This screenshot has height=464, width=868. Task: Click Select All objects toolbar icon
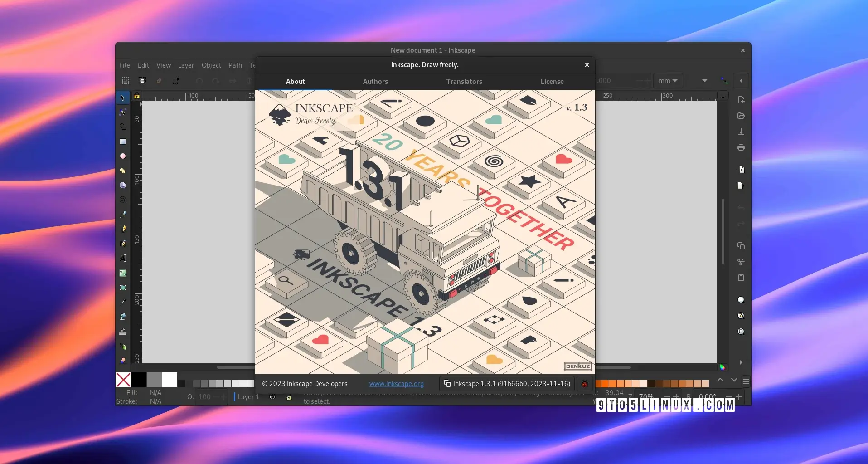click(x=126, y=81)
